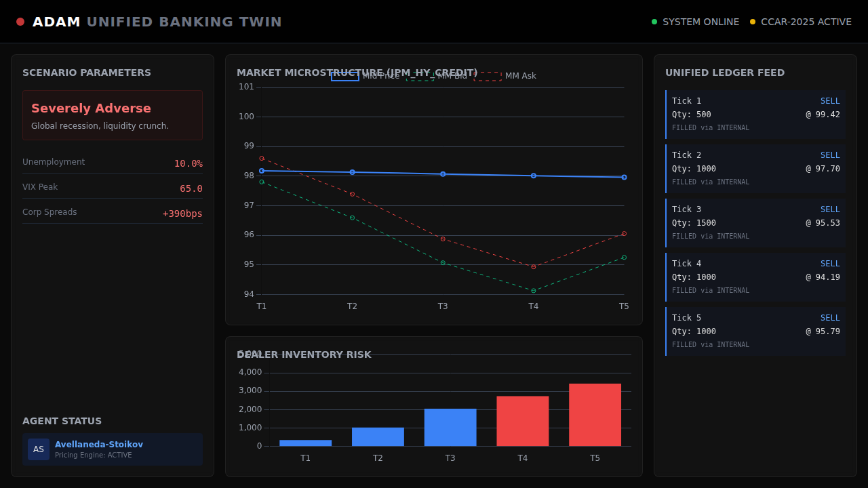868x488 pixels.
Task: Click the MM Ask data point at T1
Action: [x=262, y=159]
